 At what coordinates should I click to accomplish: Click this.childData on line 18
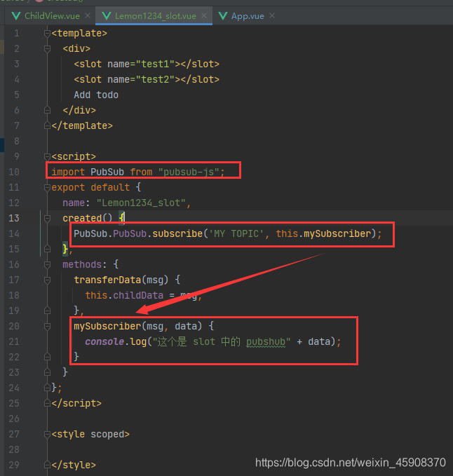[124, 295]
